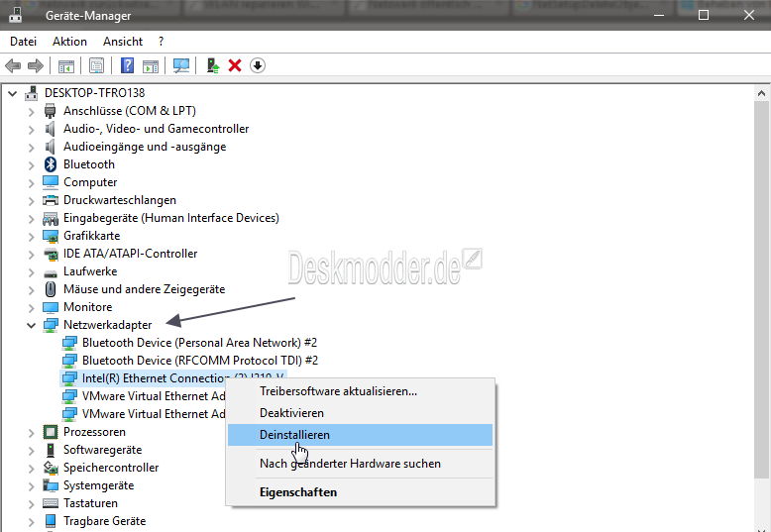
Task: Click the vertical scrollbar thumb
Action: [762, 289]
